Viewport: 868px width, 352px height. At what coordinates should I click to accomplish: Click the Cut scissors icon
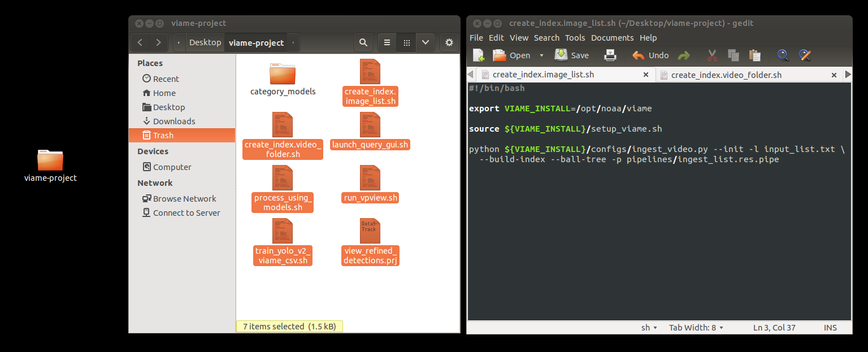click(x=712, y=55)
